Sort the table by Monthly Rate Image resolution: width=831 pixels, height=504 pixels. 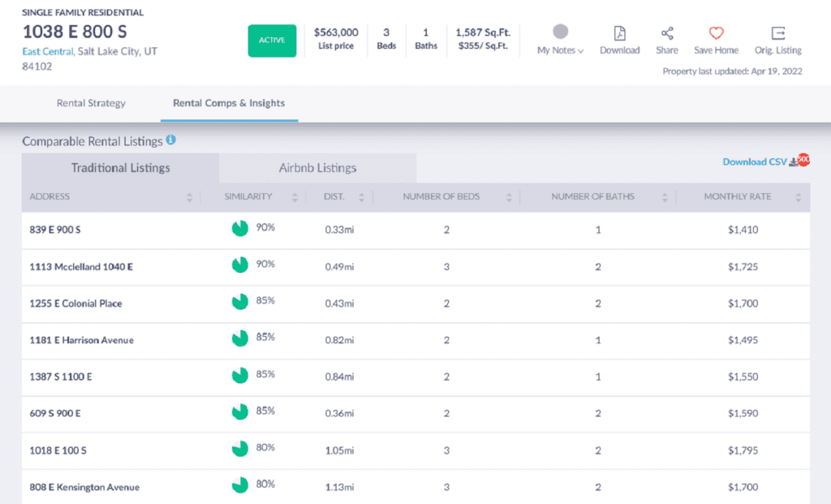pos(798,197)
